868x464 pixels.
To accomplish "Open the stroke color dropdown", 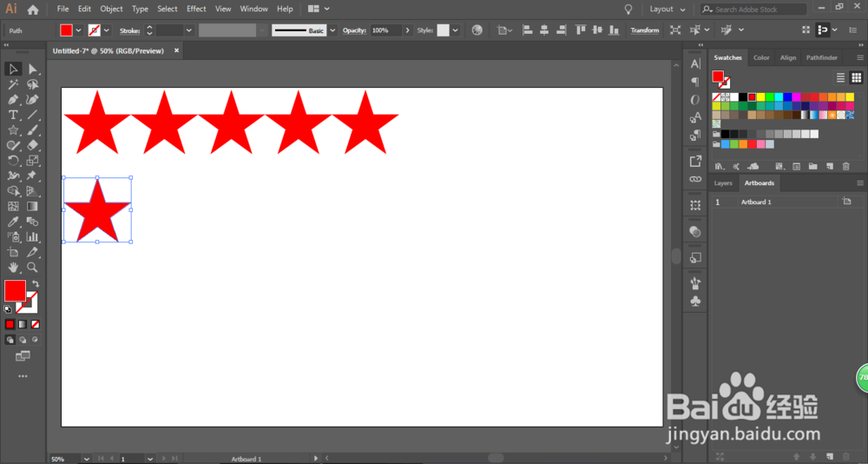I will (x=107, y=30).
